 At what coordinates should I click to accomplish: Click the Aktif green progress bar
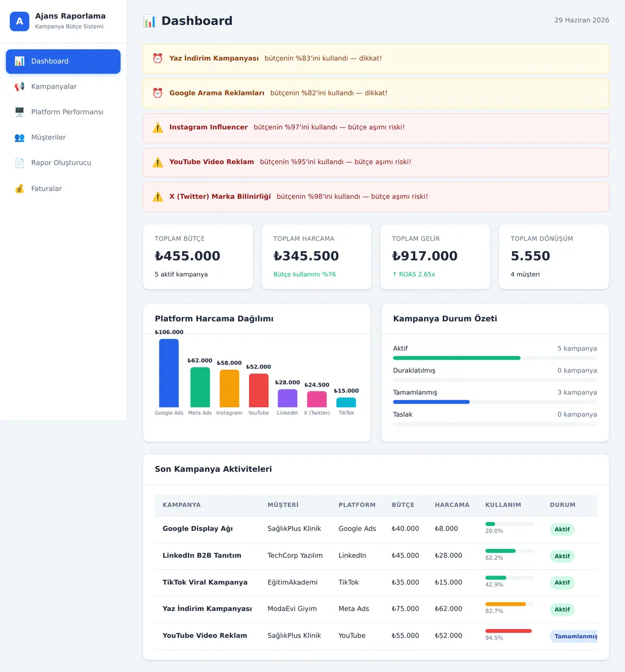457,358
